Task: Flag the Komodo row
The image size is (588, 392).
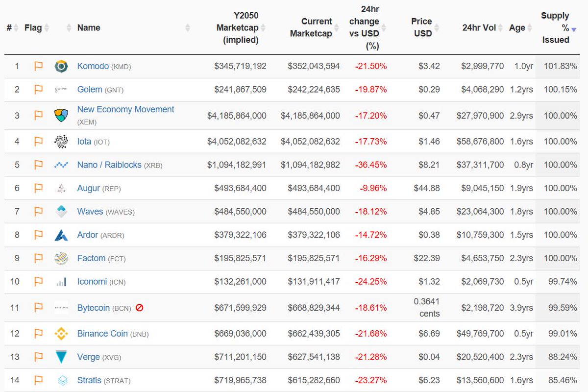Action: pyautogui.click(x=38, y=66)
